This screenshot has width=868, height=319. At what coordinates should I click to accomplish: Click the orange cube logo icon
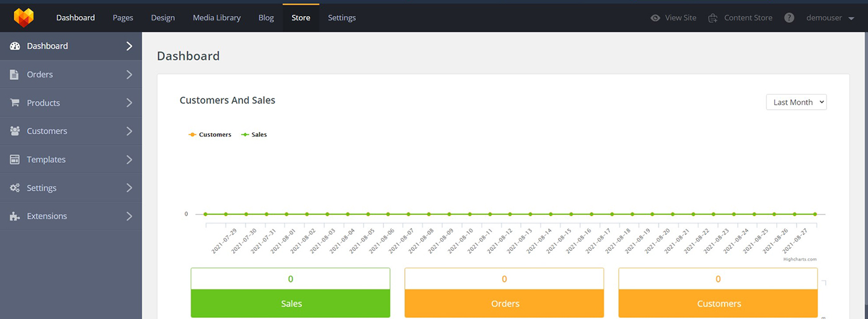pos(24,17)
